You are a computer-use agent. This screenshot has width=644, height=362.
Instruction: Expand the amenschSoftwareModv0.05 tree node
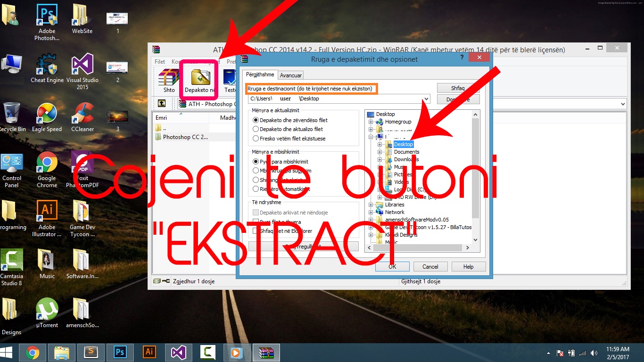[371, 220]
